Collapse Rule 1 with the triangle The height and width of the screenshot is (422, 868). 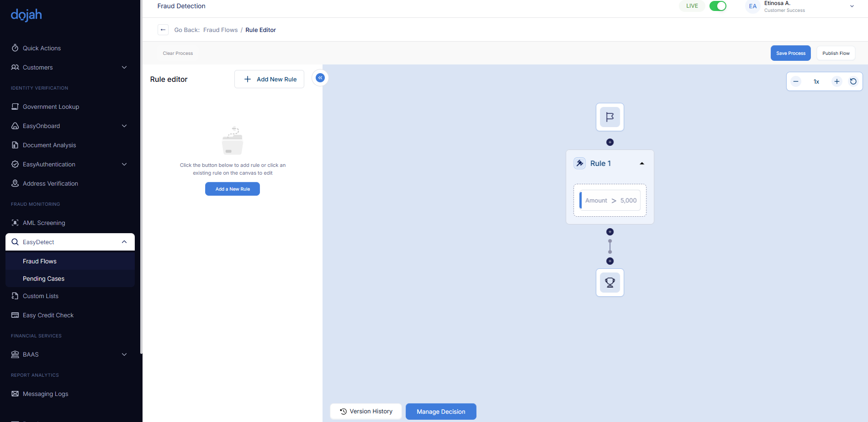642,164
